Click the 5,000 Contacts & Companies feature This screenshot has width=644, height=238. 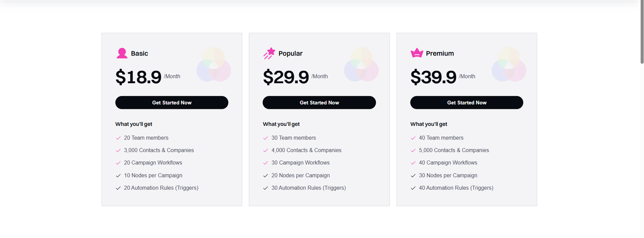pos(454,150)
